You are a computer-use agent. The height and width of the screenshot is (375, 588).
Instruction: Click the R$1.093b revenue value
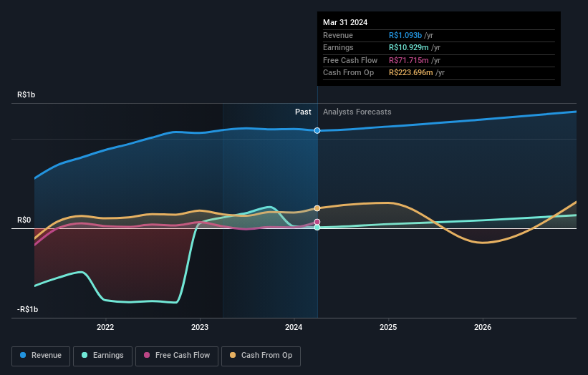tap(405, 35)
